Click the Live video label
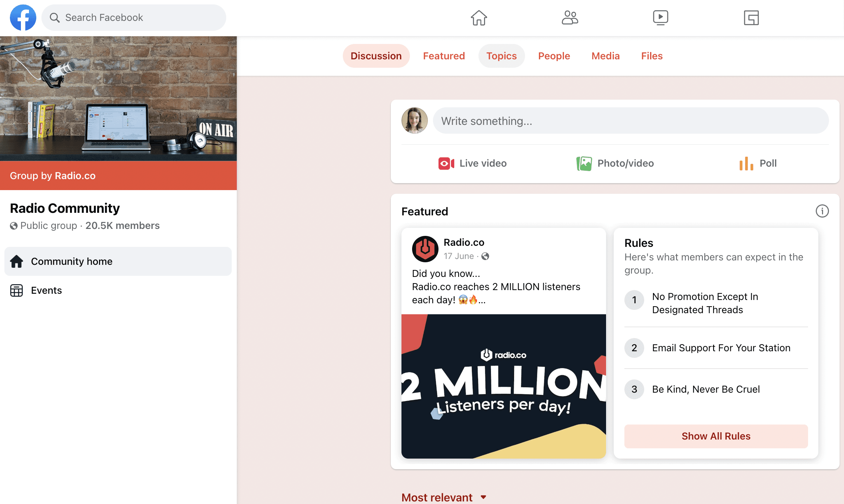The width and height of the screenshot is (844, 504). coord(483,163)
